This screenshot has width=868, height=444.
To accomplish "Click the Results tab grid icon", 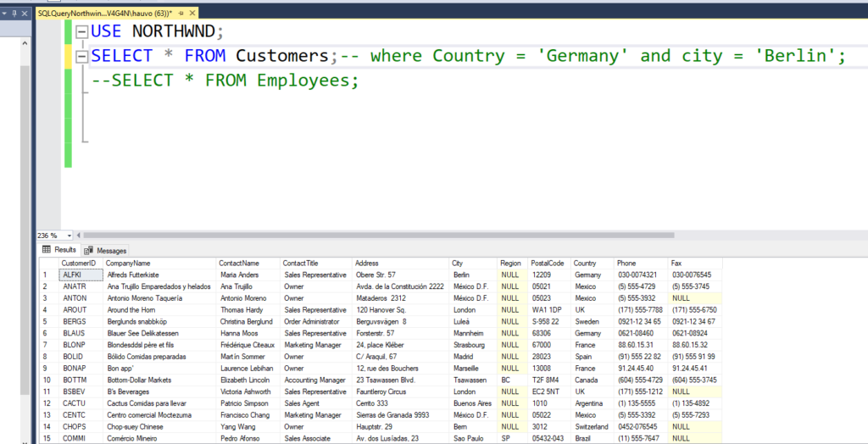I will pos(47,250).
